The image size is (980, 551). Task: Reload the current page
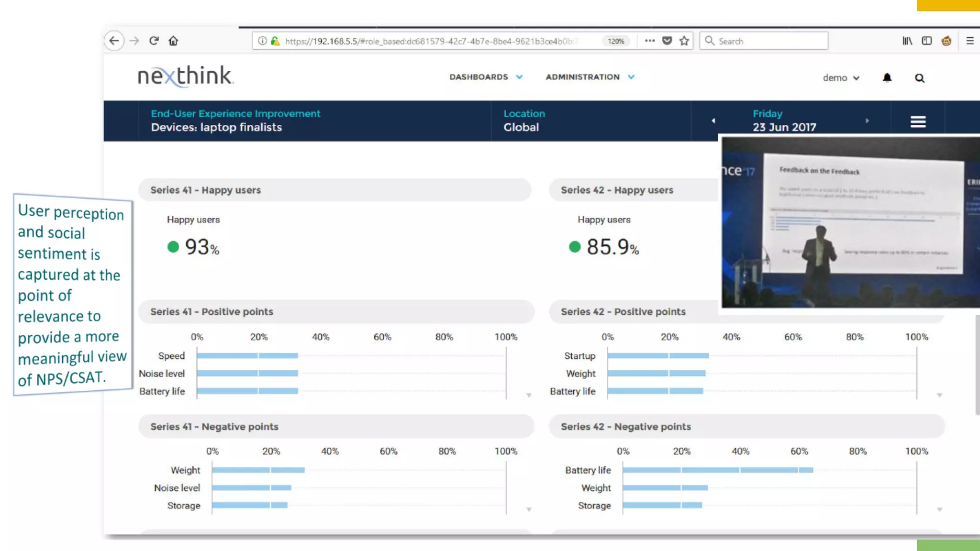pos(154,41)
